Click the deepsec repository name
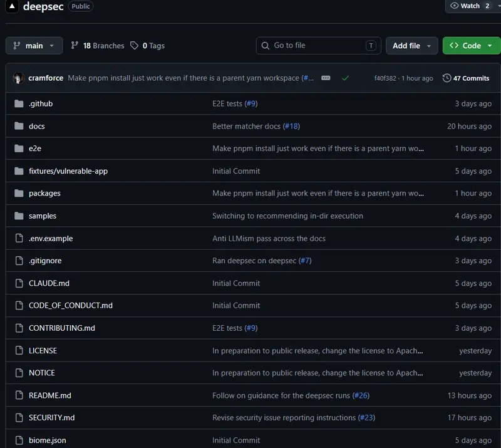The width and height of the screenshot is (501, 448). 43,6
